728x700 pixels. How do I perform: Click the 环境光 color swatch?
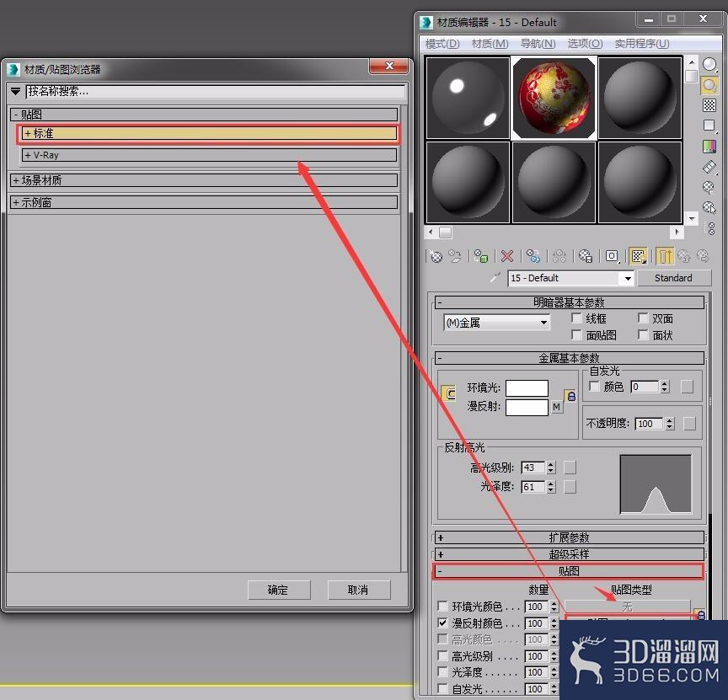(527, 388)
